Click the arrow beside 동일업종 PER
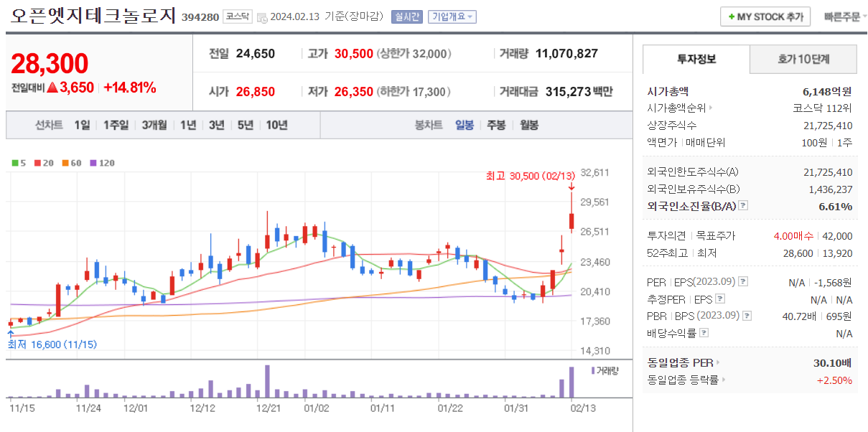Viewport: 868px width, 432px height. coord(717,363)
